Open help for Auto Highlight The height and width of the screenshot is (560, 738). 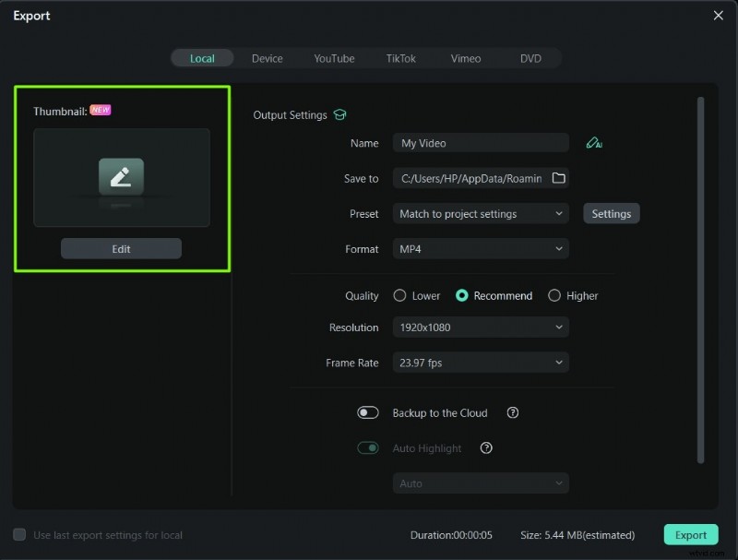tap(486, 448)
